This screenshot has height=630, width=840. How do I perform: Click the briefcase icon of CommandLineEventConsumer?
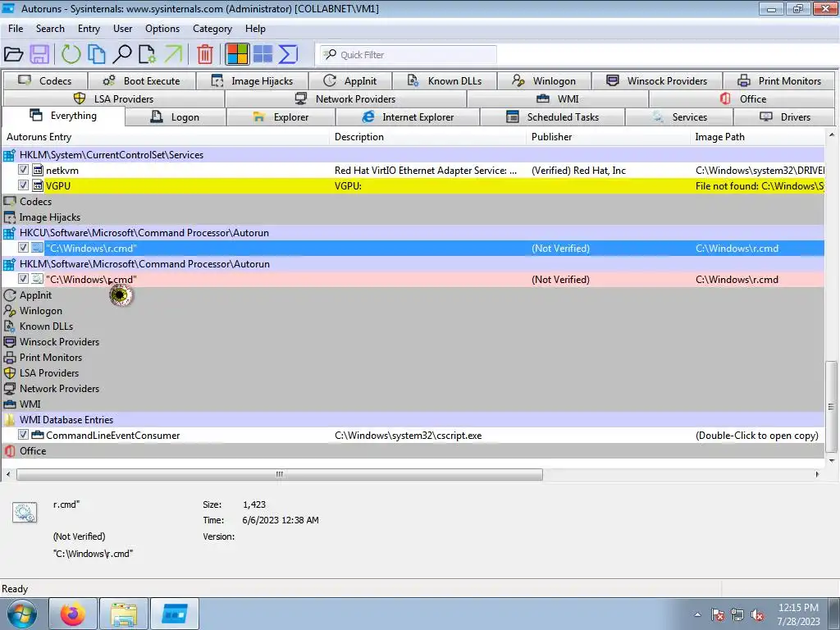(x=38, y=435)
